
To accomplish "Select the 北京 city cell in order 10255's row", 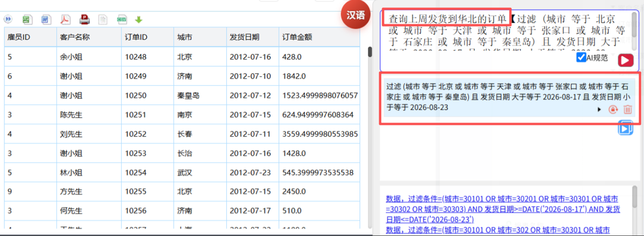I will tap(201, 192).
